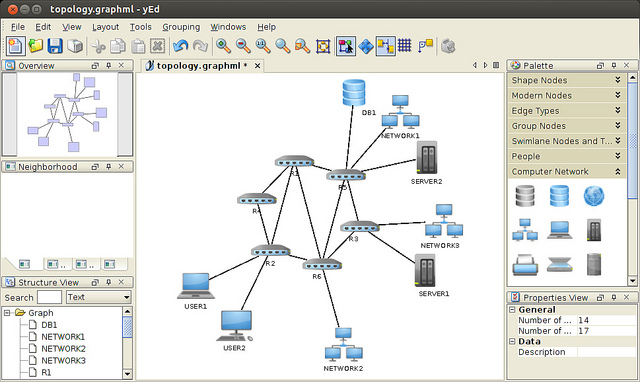Expand the Shape Nodes palette section
Screen dimensions: 640x382
pos(567,80)
